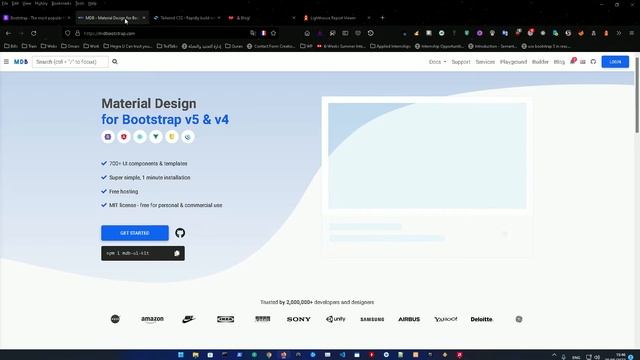640x360 pixels.
Task: Click the Nike logo in the trusted-by row
Action: [189, 319]
